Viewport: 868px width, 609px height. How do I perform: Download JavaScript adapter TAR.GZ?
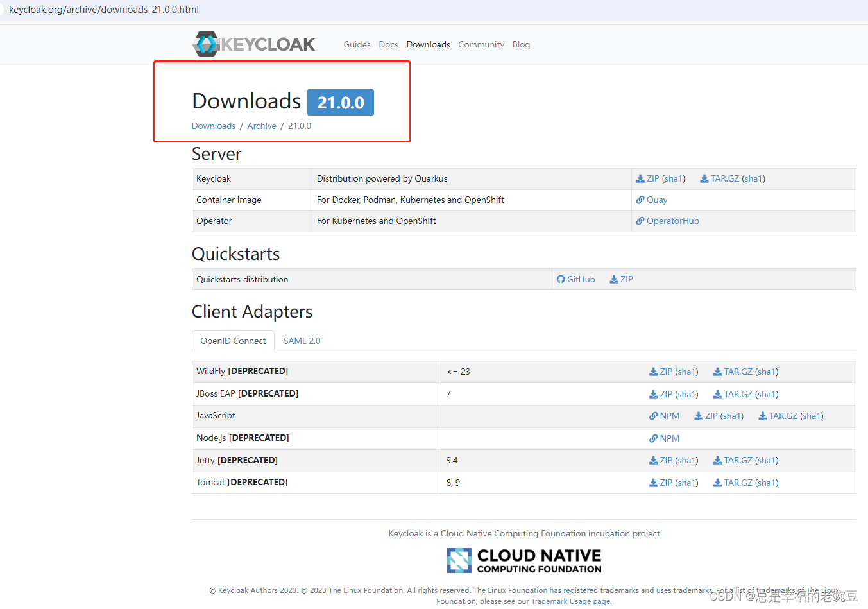778,416
